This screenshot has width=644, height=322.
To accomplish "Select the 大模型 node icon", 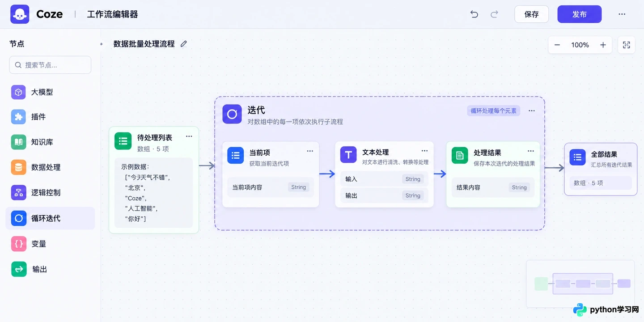I will (18, 92).
